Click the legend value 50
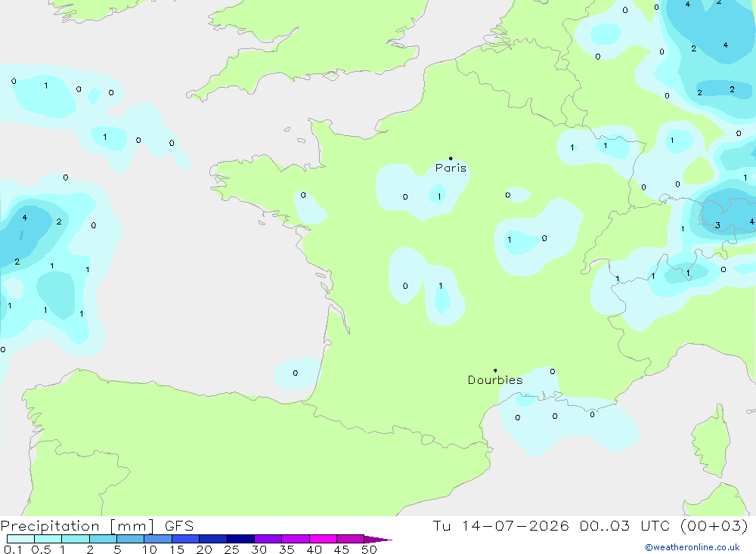Viewport: 756px width, 554px height. pos(369,549)
